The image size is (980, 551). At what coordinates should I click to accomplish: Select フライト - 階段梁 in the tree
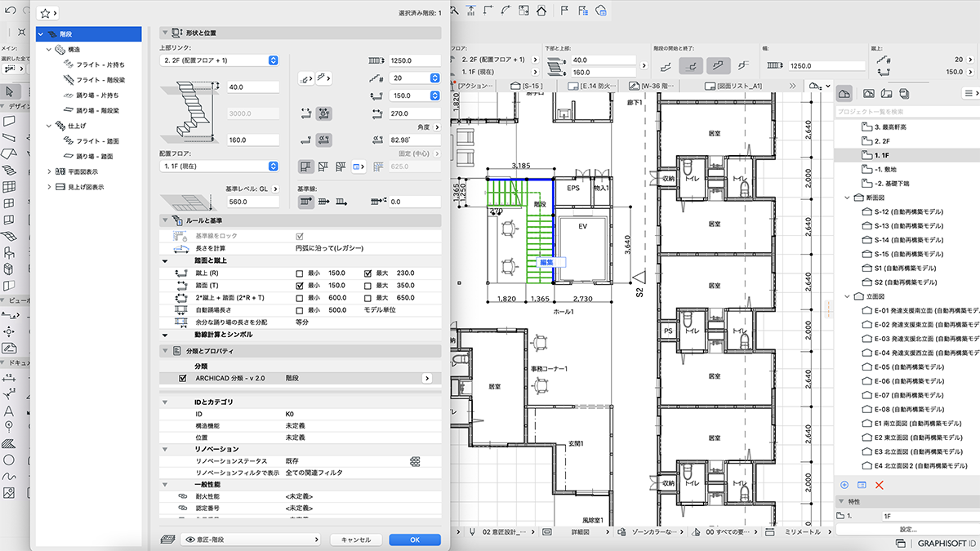[100, 80]
